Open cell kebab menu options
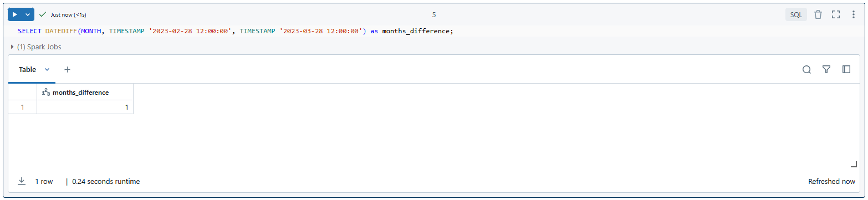Image resolution: width=868 pixels, height=200 pixels. tap(854, 14)
